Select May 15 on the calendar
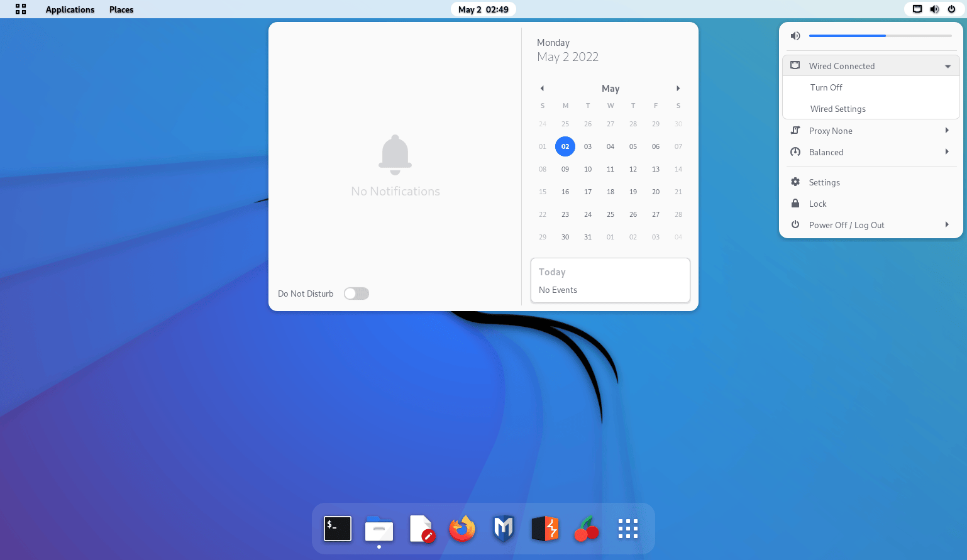The width and height of the screenshot is (967, 560). tap(542, 191)
